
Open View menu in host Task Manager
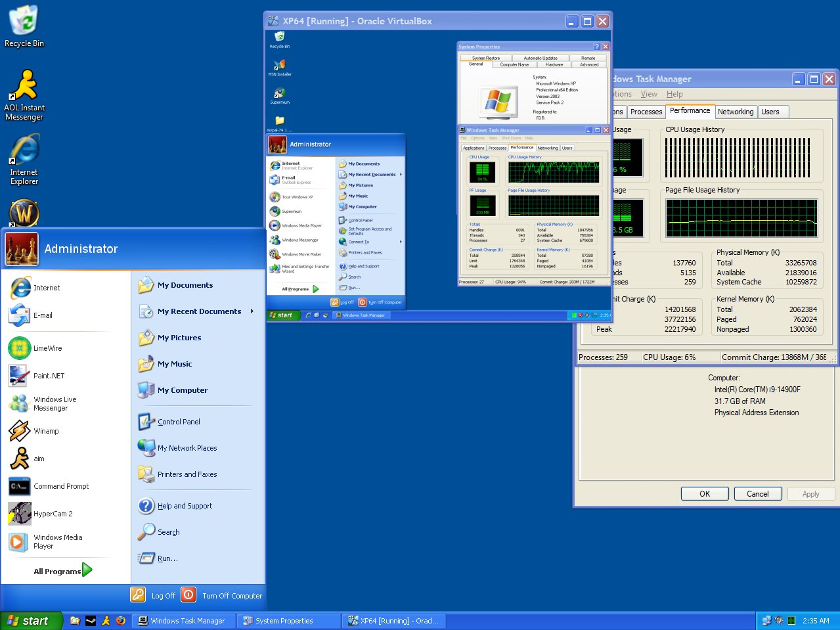[649, 94]
